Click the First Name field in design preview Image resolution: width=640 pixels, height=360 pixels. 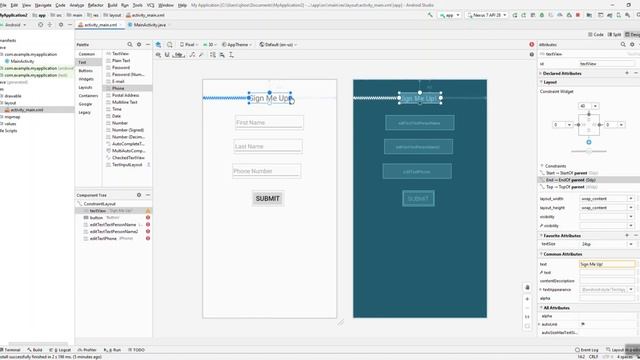[269, 122]
